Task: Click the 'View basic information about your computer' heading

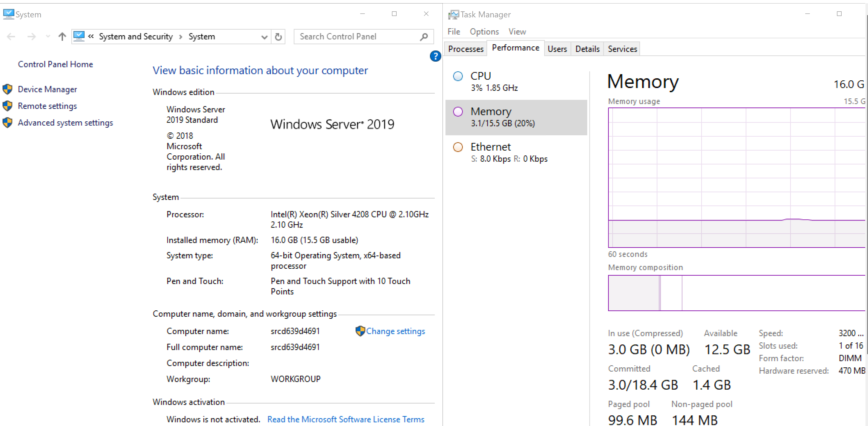Action: 260,70
